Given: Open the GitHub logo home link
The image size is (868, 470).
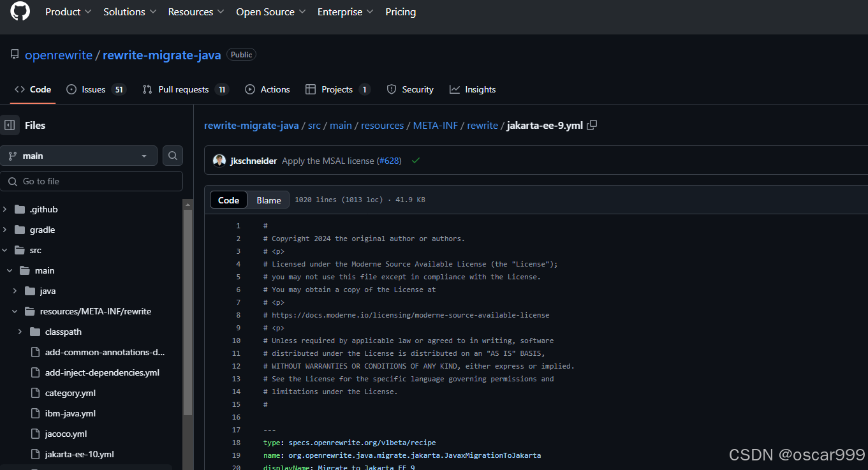Looking at the screenshot, I should 20,11.
